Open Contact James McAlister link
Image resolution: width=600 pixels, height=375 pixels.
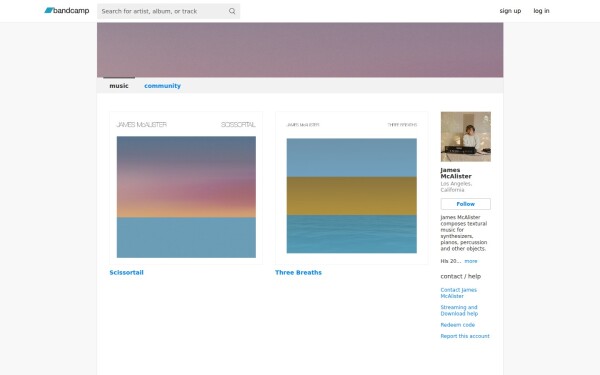click(458, 293)
